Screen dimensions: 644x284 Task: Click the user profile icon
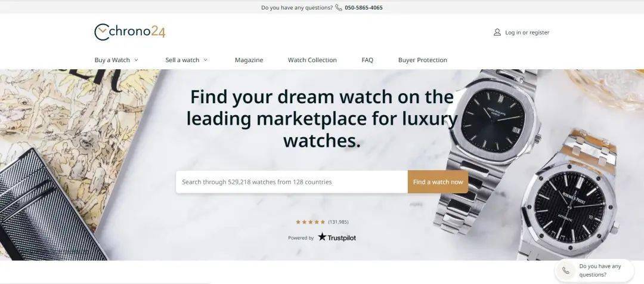[497, 32]
